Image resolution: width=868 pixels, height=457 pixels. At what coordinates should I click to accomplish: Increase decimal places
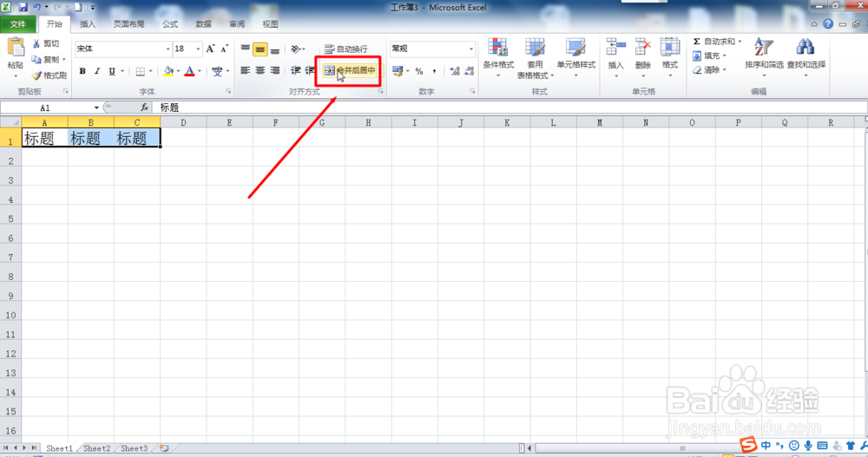[455, 71]
